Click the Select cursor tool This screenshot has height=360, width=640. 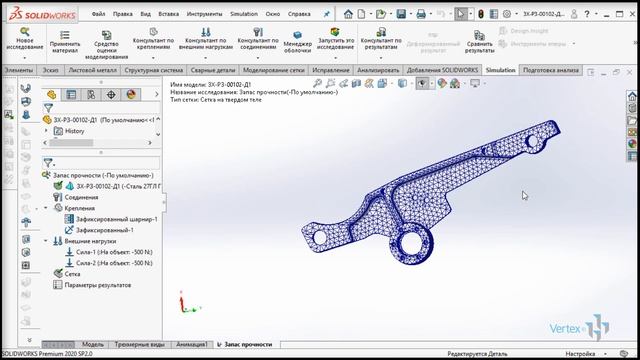tap(461, 14)
